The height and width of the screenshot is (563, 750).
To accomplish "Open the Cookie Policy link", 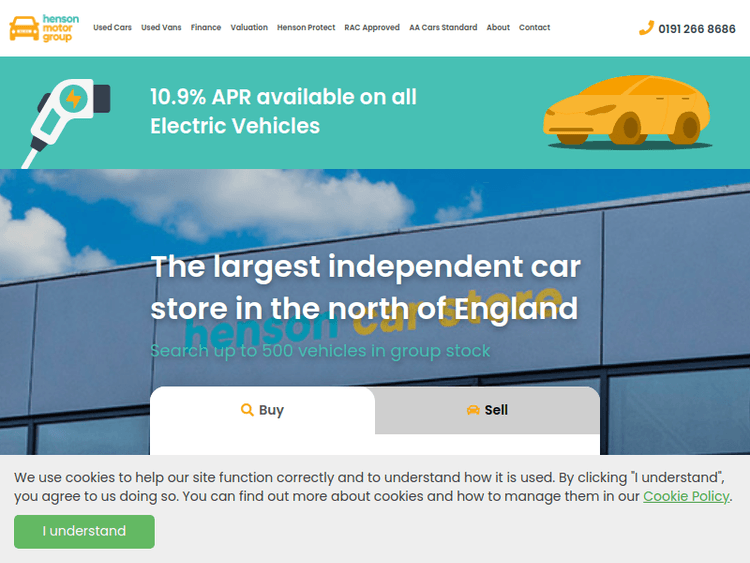I will point(686,496).
